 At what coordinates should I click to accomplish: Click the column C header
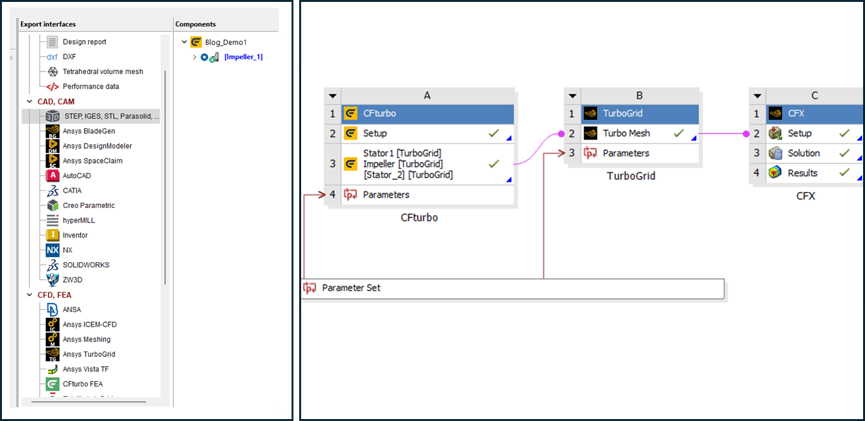[x=815, y=95]
